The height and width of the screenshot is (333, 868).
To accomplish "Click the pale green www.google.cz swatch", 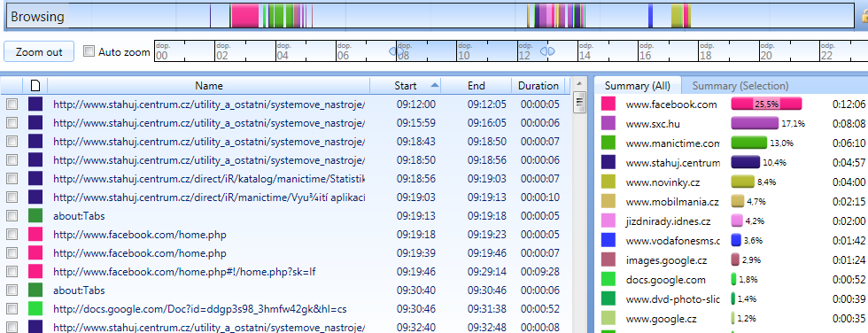I will pos(608,318).
